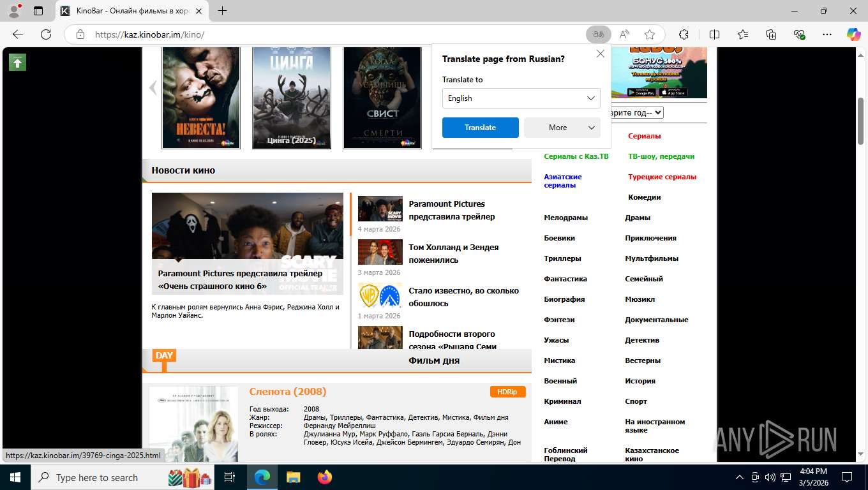Open the translate icon in address bar

(599, 34)
